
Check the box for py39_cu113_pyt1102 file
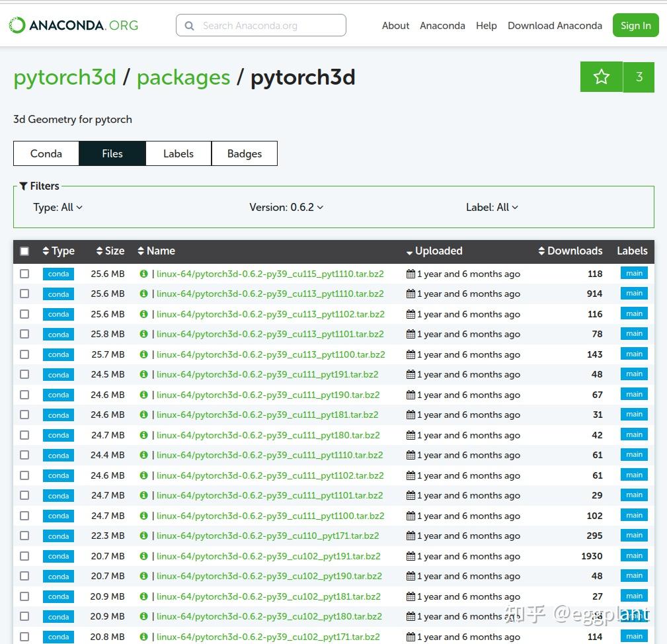click(24, 314)
